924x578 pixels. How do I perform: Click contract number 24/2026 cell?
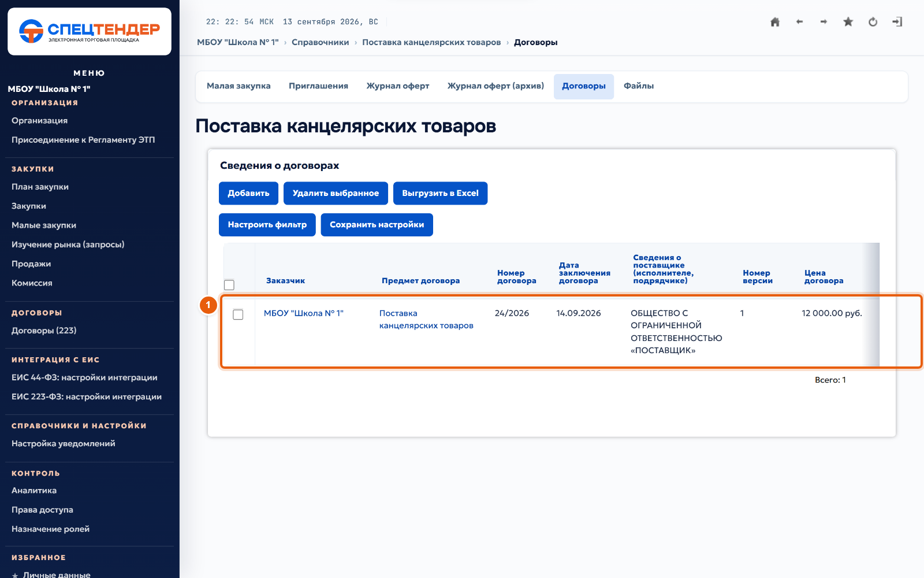[x=512, y=313]
